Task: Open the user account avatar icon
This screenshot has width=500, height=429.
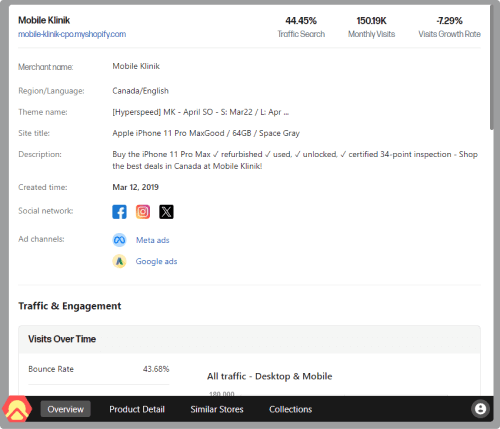Action: (480, 409)
